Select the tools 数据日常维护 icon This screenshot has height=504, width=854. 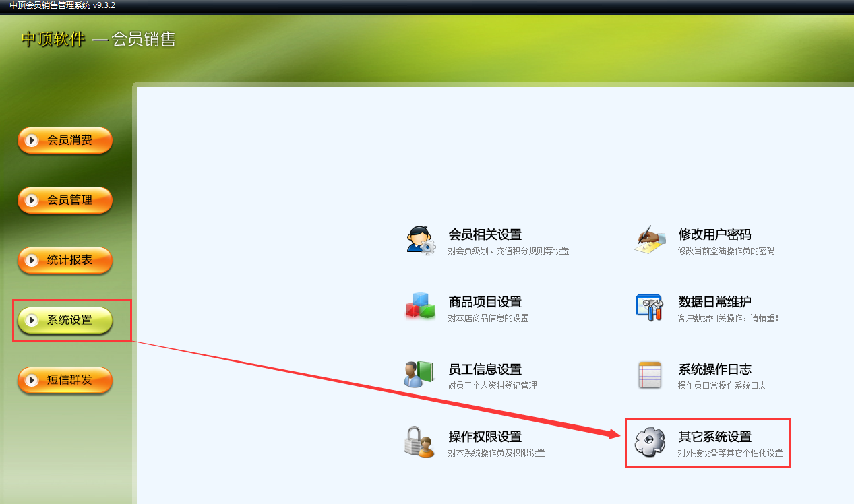[x=650, y=307]
